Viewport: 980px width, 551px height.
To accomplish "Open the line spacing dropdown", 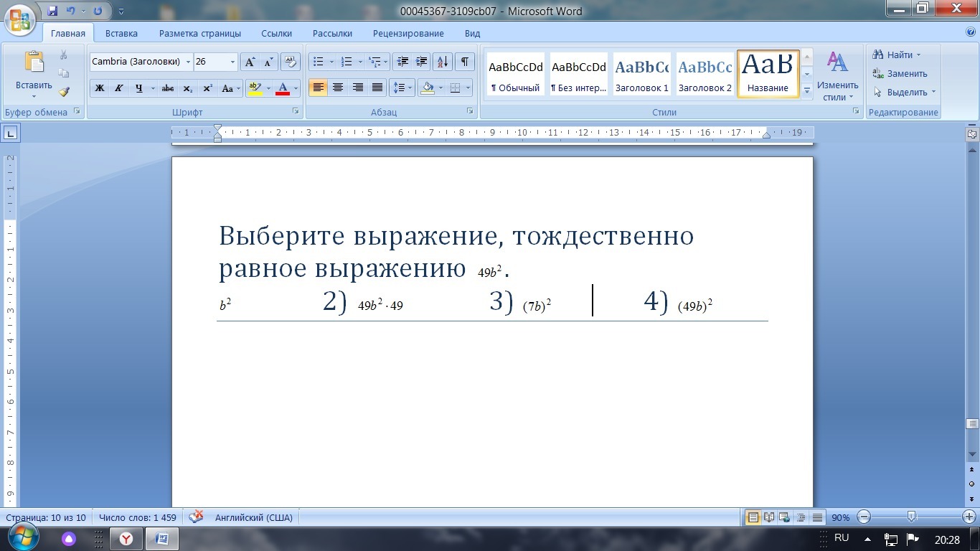I will 402,88.
